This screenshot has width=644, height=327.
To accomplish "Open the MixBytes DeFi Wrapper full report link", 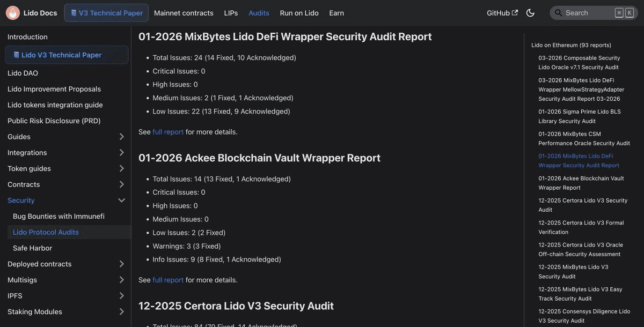I will (168, 132).
